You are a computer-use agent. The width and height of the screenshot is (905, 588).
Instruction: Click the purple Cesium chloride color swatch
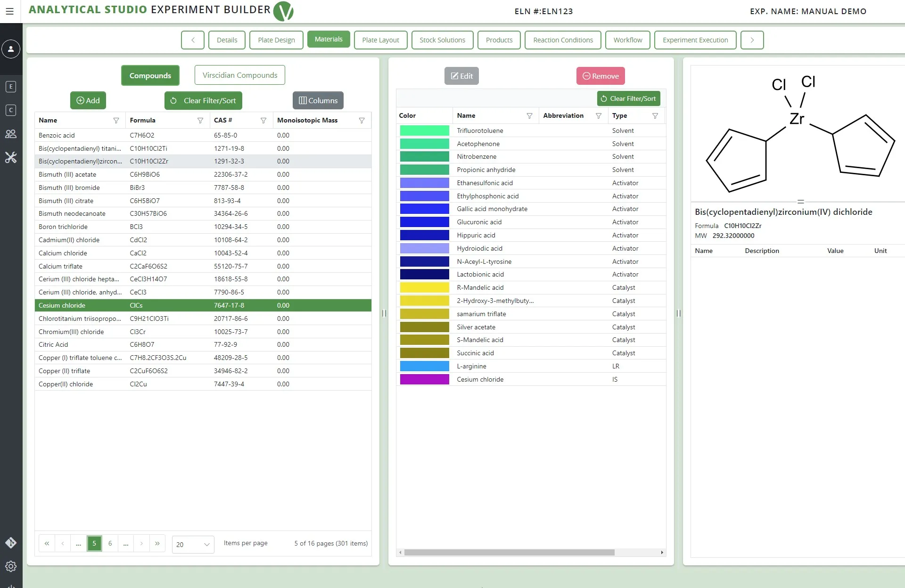[x=424, y=379]
